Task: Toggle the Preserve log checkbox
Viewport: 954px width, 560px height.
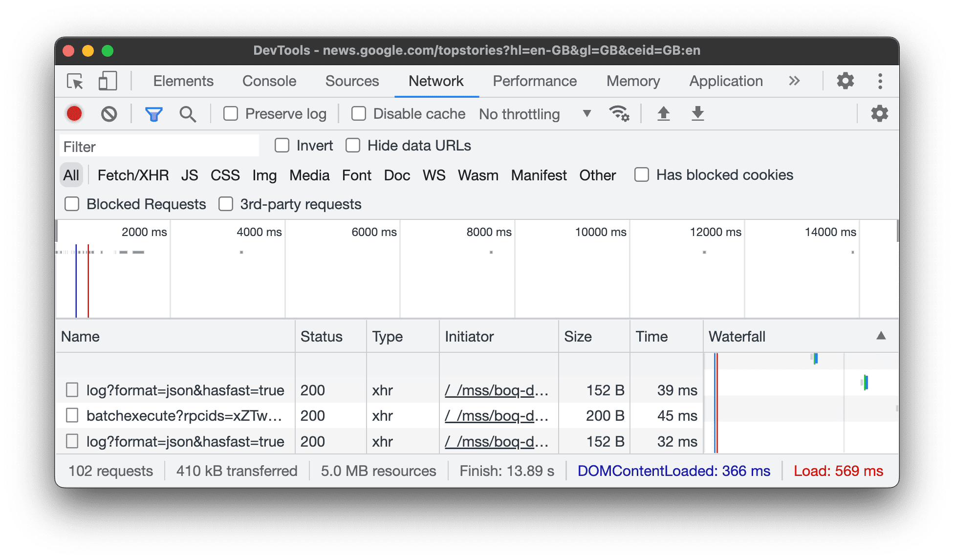Action: [x=232, y=113]
